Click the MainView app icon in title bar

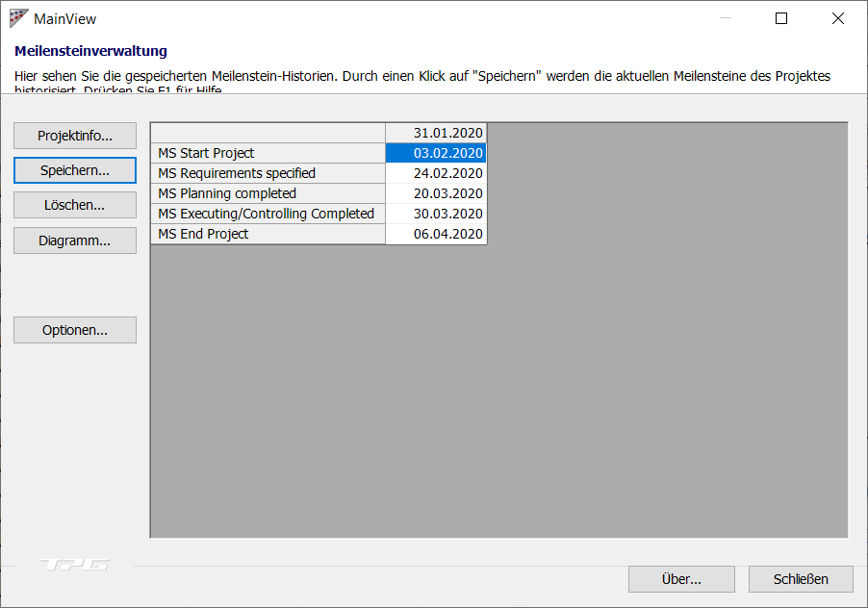click(18, 18)
